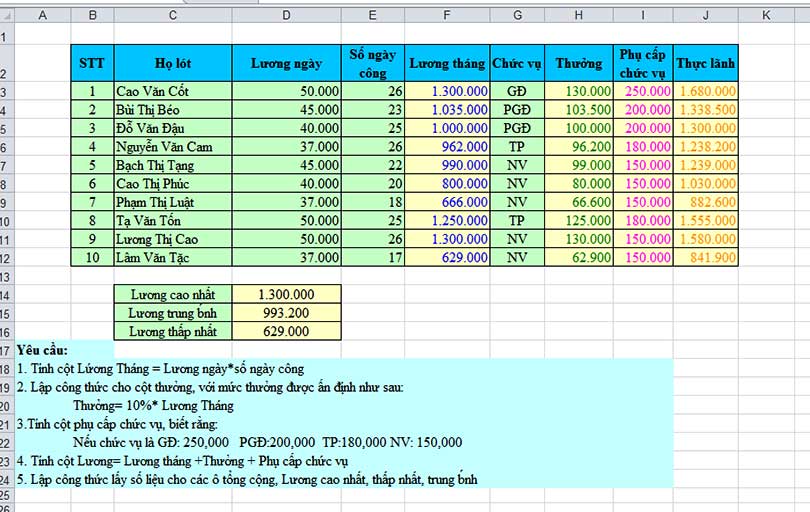The height and width of the screenshot is (512, 810).
Task: Click requirement 5 about tổng cộng
Action: pyautogui.click(x=247, y=479)
